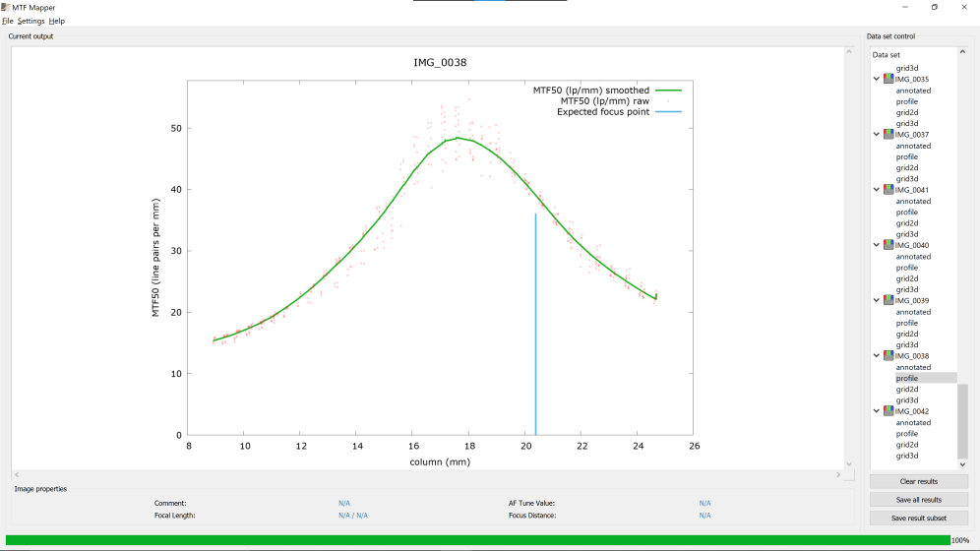Click the MTF Mapper title bar icon
Screen dimensions: 980x551
click(6, 8)
